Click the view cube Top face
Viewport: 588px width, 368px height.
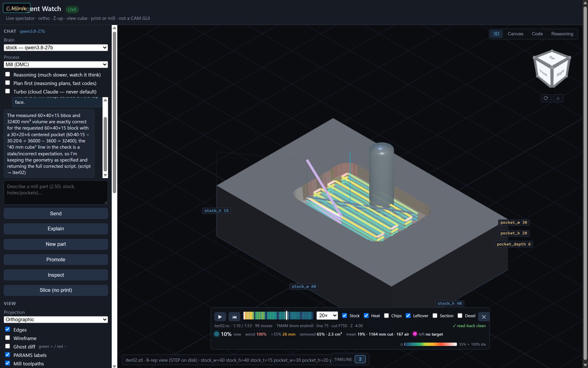pos(552,57)
